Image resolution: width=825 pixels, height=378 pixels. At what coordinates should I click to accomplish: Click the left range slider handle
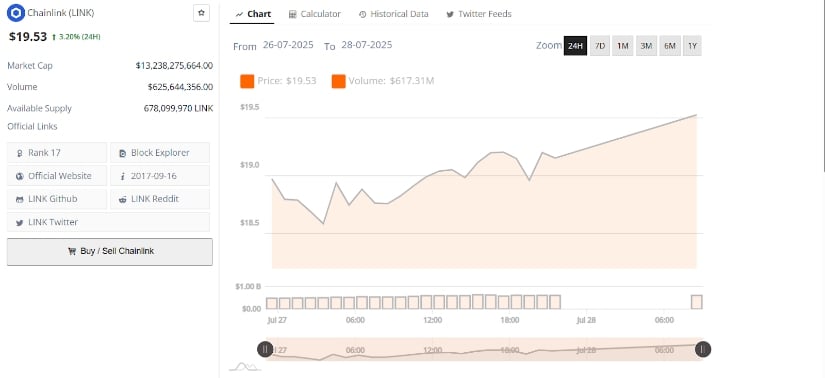[265, 349]
